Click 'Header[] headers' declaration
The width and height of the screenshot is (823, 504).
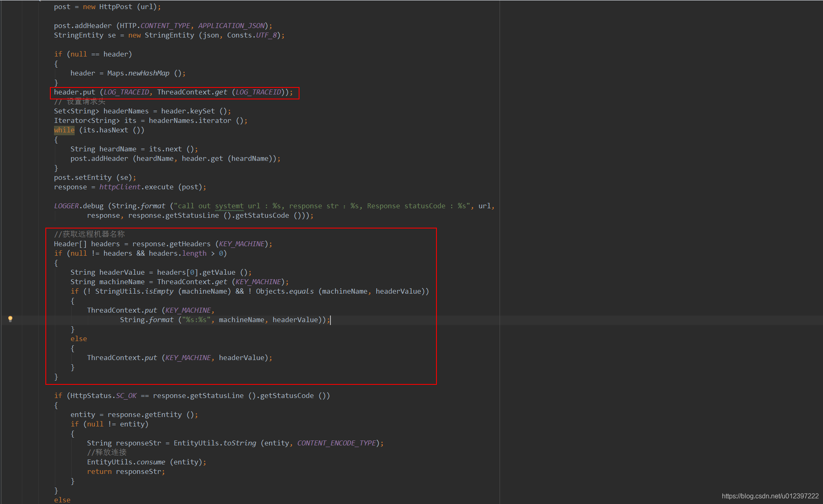[x=87, y=244]
